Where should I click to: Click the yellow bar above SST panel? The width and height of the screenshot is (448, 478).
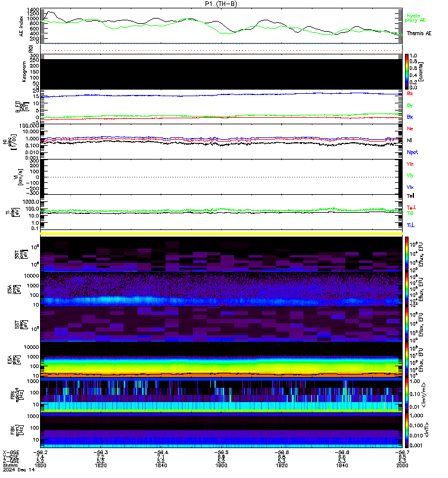(221, 234)
